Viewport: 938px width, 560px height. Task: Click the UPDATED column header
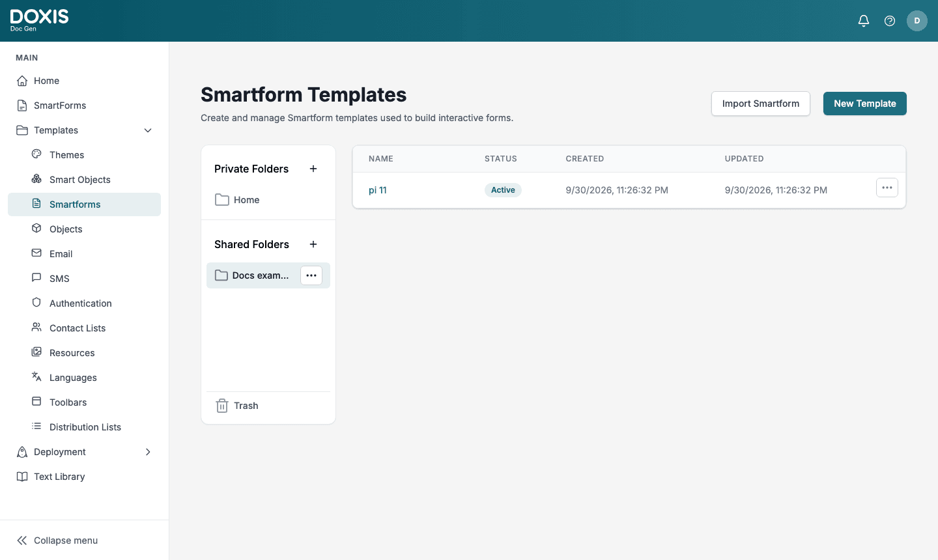pos(745,159)
